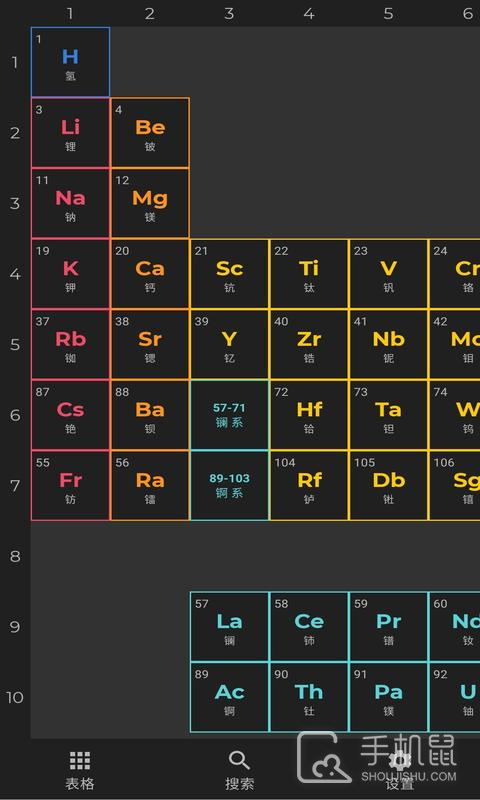Choose the Cerium (Ce) element tile
This screenshot has width=480, height=800.
[x=309, y=627]
